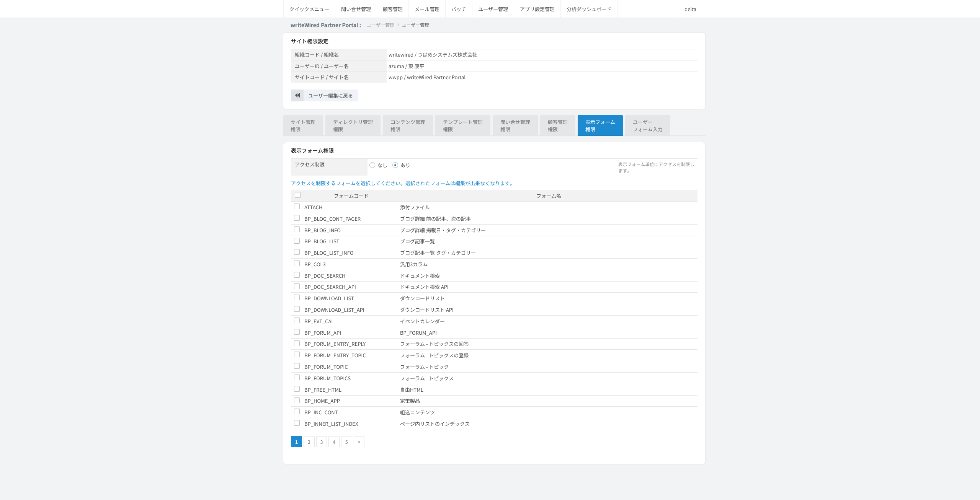Check BP_FORUM_TOPIC checkbox

297,366
